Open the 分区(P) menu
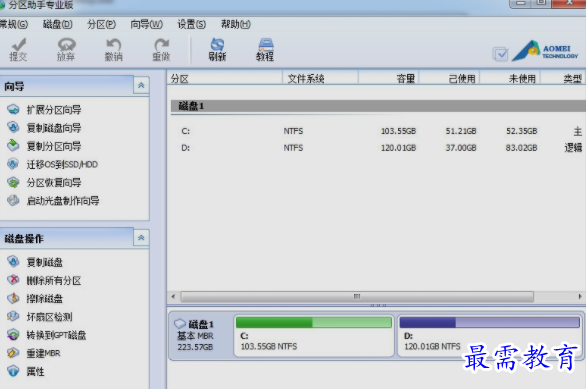This screenshot has height=389, width=586. [101, 25]
